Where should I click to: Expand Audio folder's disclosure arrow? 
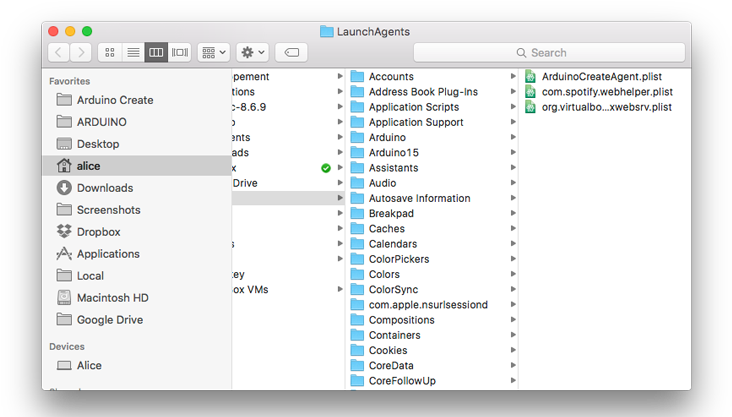[513, 183]
